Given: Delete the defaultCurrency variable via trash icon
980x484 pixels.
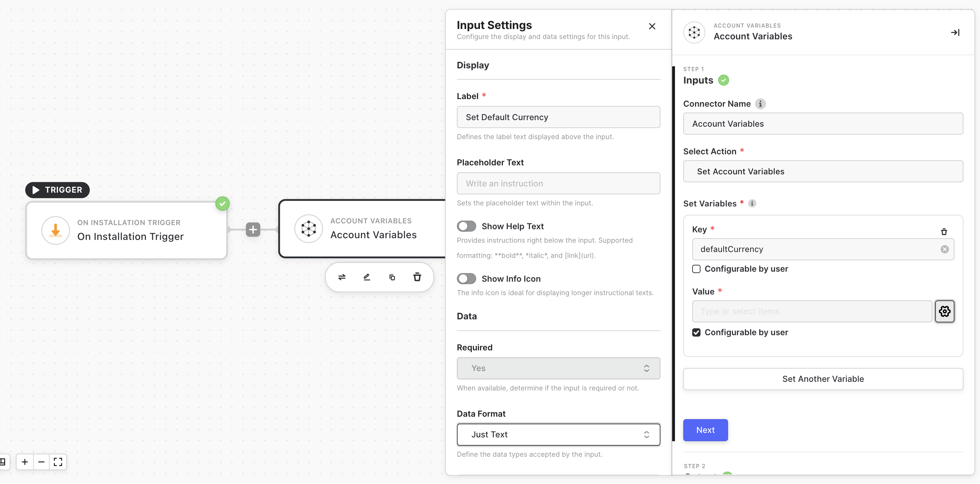Looking at the screenshot, I should (944, 231).
